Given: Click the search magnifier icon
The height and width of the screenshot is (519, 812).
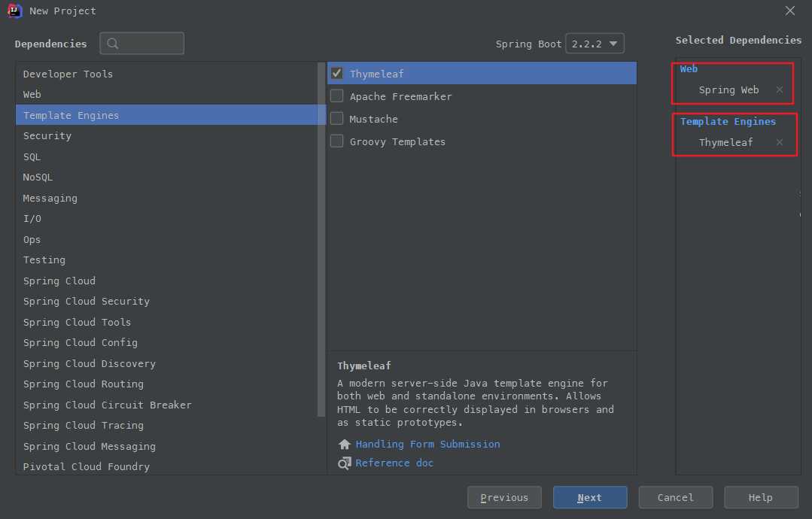Looking at the screenshot, I should click(112, 44).
